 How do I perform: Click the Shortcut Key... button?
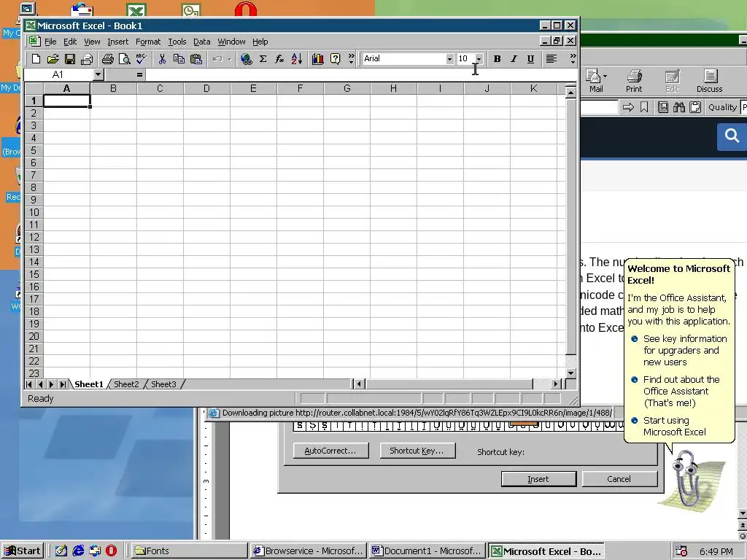(417, 451)
